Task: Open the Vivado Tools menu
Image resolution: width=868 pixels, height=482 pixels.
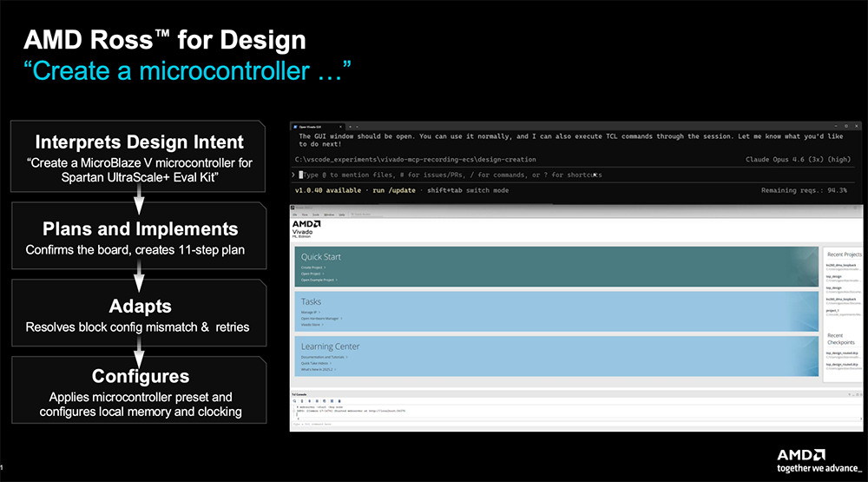Action: click(x=316, y=215)
